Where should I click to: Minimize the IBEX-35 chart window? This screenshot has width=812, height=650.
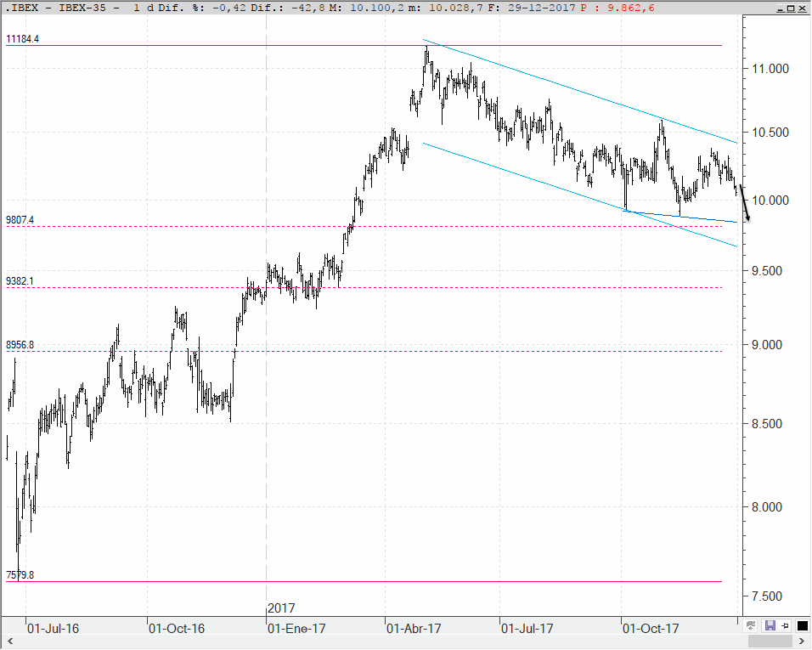(781, 8)
